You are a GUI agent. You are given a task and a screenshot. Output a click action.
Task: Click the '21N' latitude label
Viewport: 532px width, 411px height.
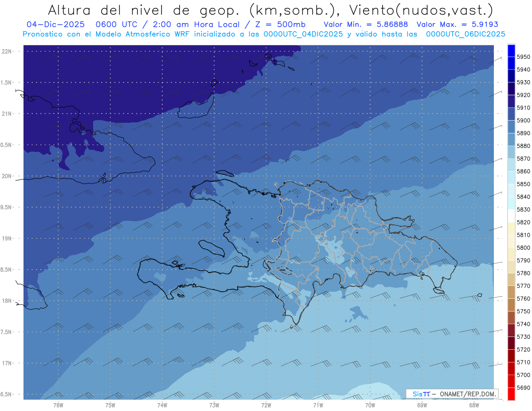7,114
